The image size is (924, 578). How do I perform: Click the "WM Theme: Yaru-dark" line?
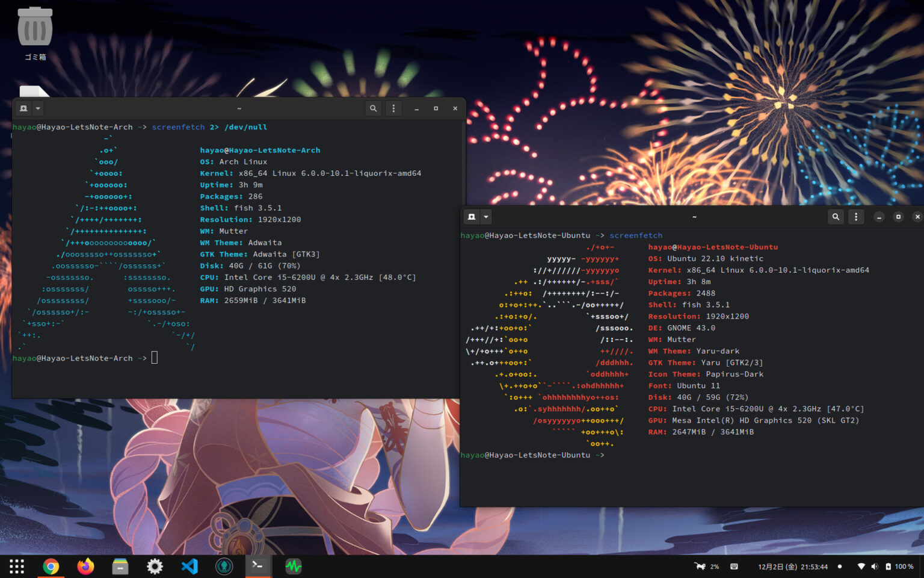[x=694, y=351]
